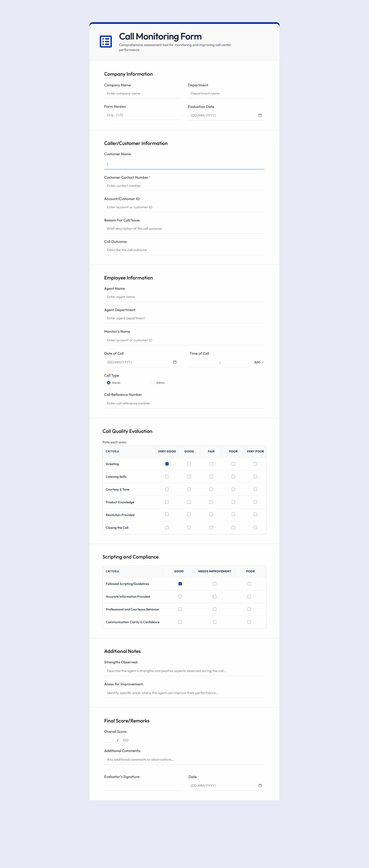
Task: Check Needs Improvement for Accurate Information Provided
Action: pyautogui.click(x=214, y=596)
